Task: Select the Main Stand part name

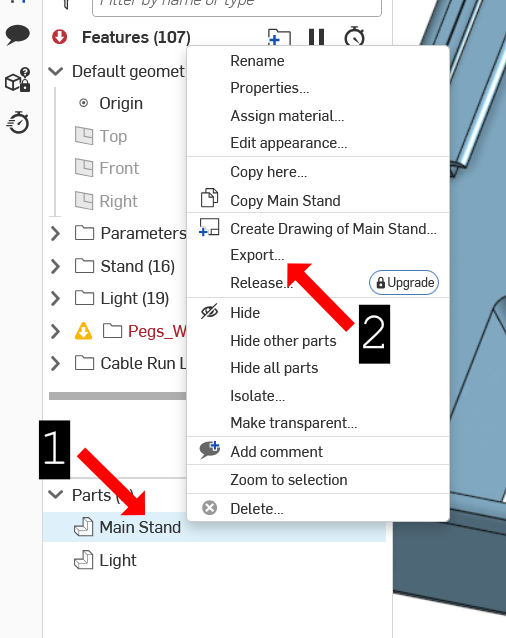Action: point(140,527)
